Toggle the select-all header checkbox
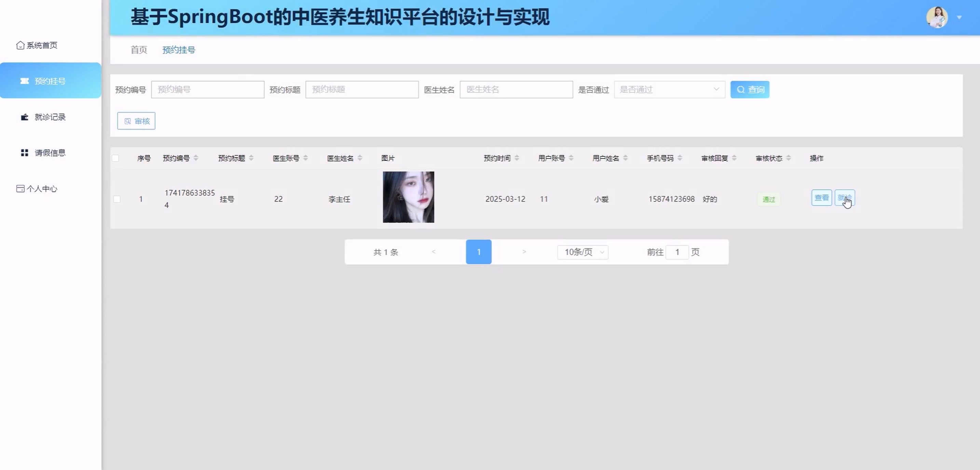This screenshot has width=980, height=470. point(115,158)
